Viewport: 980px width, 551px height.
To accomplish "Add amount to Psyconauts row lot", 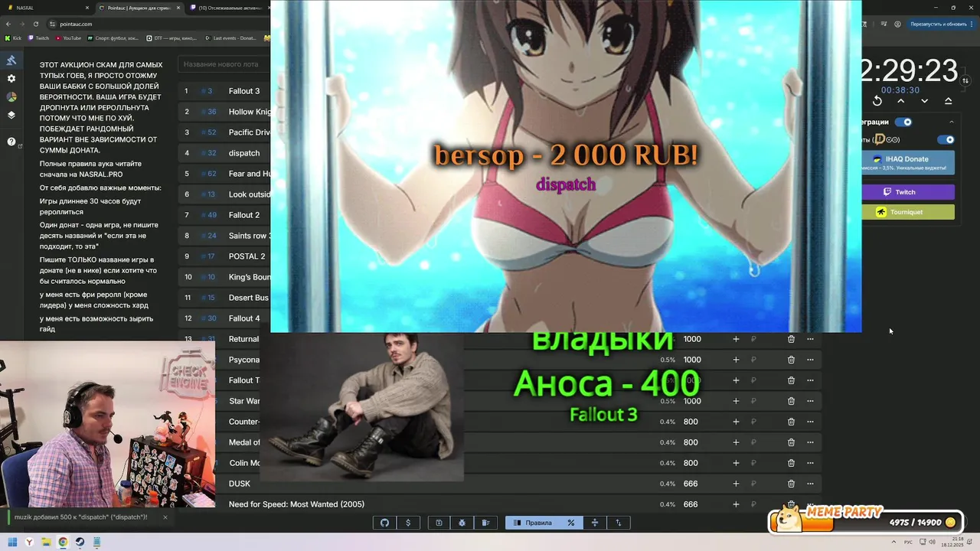I will 736,360.
